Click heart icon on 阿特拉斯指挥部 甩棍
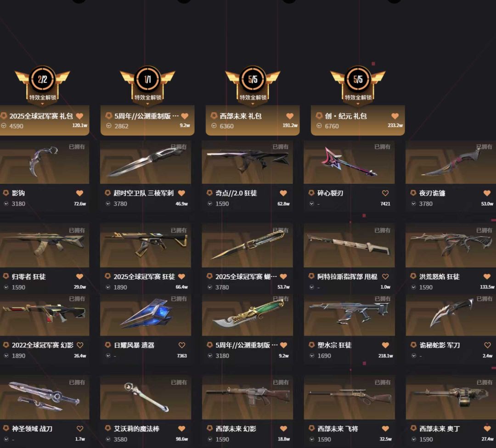 [x=385, y=277]
